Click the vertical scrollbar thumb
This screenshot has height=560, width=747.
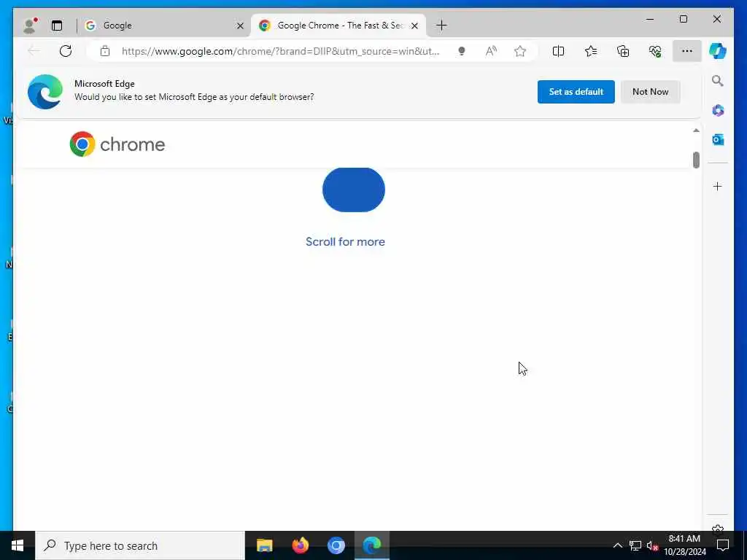pos(696,160)
